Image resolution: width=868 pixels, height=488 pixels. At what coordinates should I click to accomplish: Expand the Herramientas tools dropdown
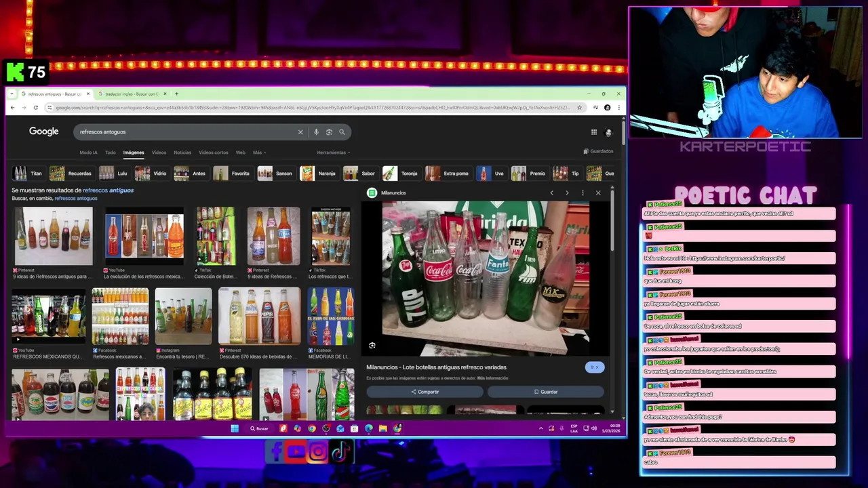point(333,152)
